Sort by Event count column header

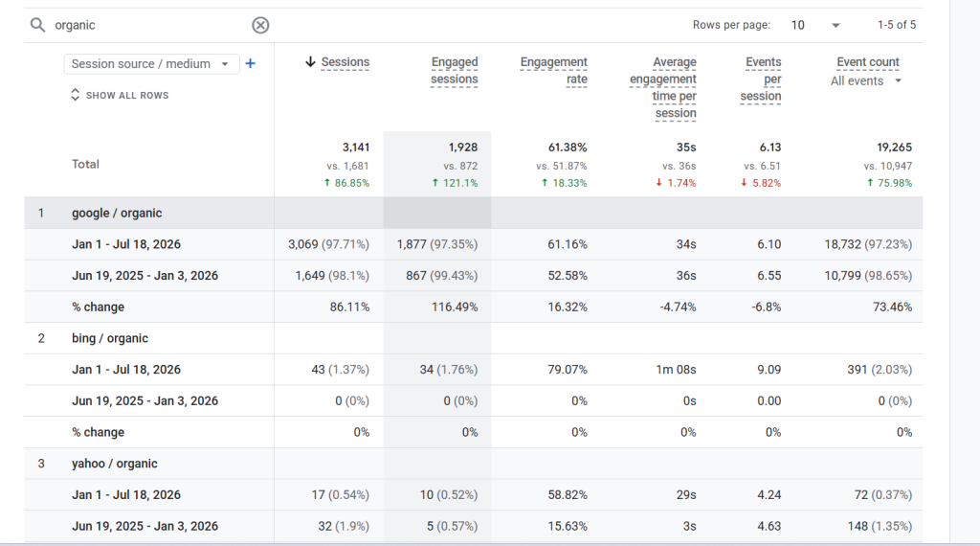pyautogui.click(x=868, y=62)
